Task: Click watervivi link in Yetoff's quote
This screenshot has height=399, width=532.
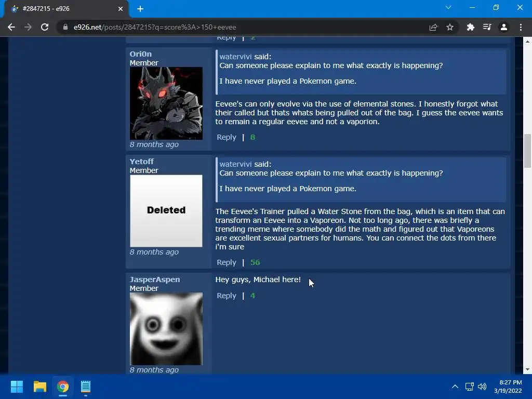Action: pyautogui.click(x=235, y=164)
